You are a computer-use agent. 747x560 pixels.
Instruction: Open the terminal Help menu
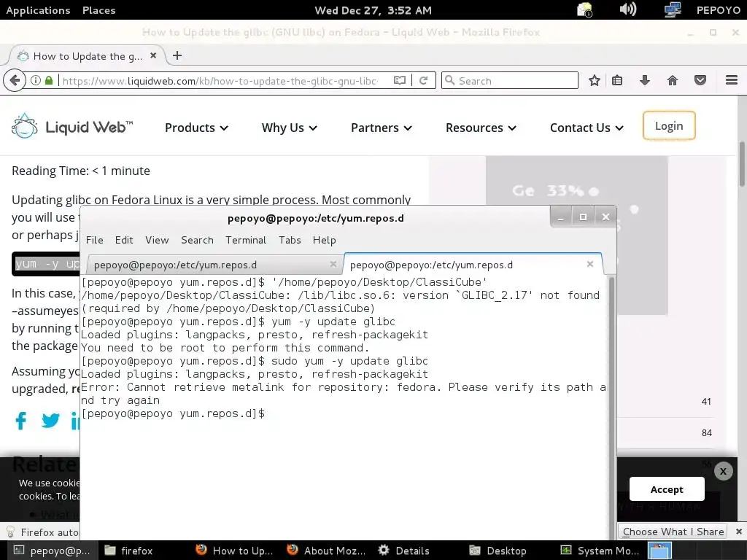(x=325, y=240)
